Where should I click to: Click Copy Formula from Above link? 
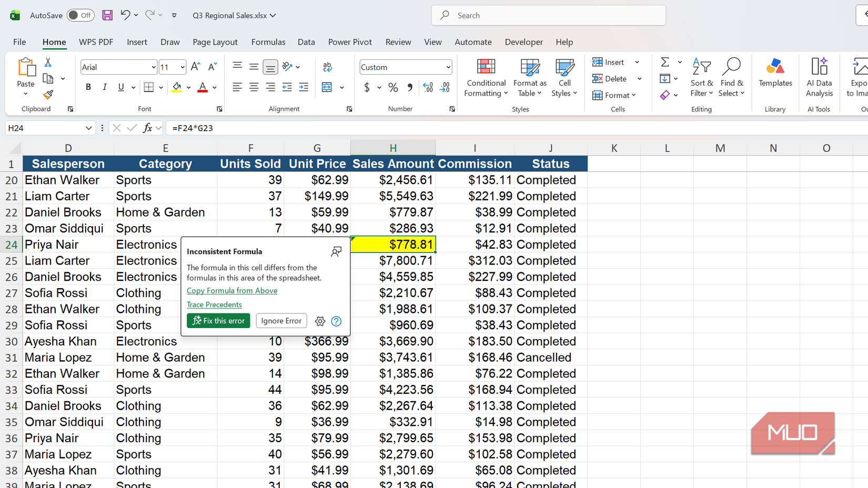(232, 291)
